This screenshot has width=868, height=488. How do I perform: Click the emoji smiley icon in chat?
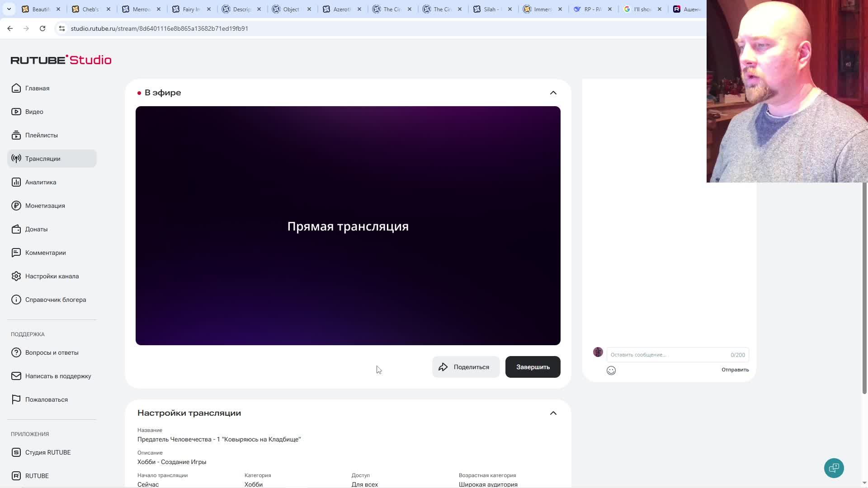click(x=611, y=371)
